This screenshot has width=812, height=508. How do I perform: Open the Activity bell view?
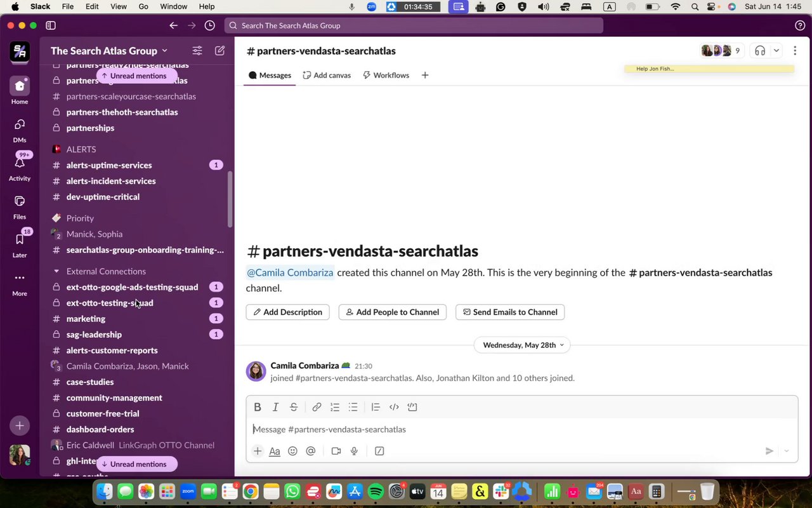click(x=20, y=168)
